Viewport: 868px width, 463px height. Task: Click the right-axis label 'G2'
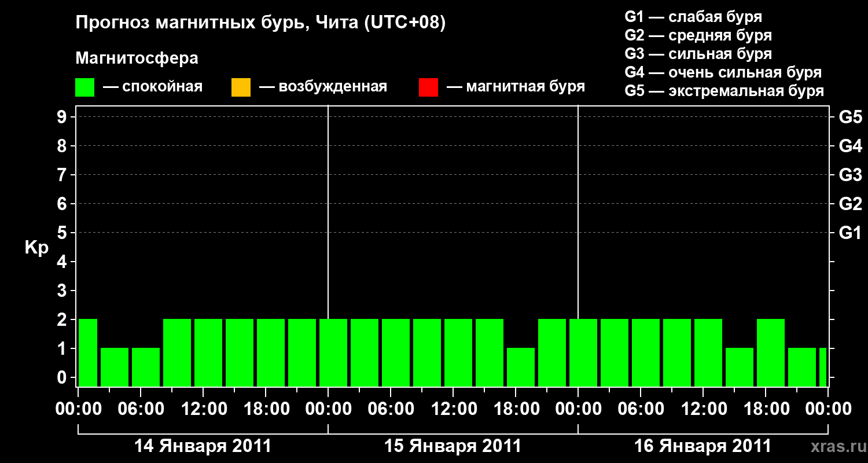850,204
